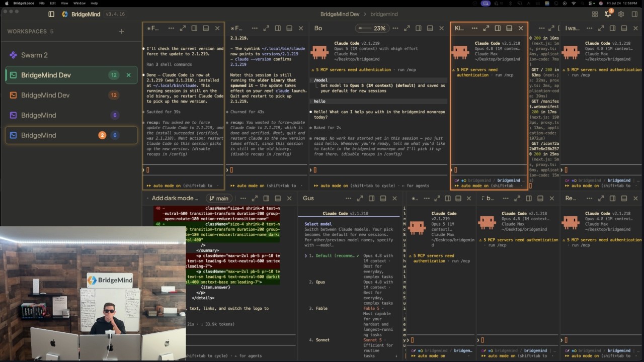This screenshot has height=362, width=644.
Task: Click bridgemind in breadcrumb
Action: pyautogui.click(x=384, y=14)
